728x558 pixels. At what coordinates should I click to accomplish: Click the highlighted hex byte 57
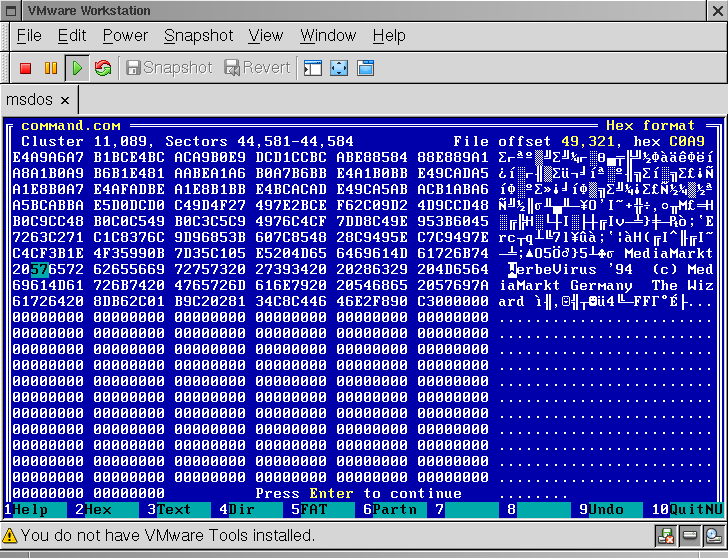tap(39, 269)
